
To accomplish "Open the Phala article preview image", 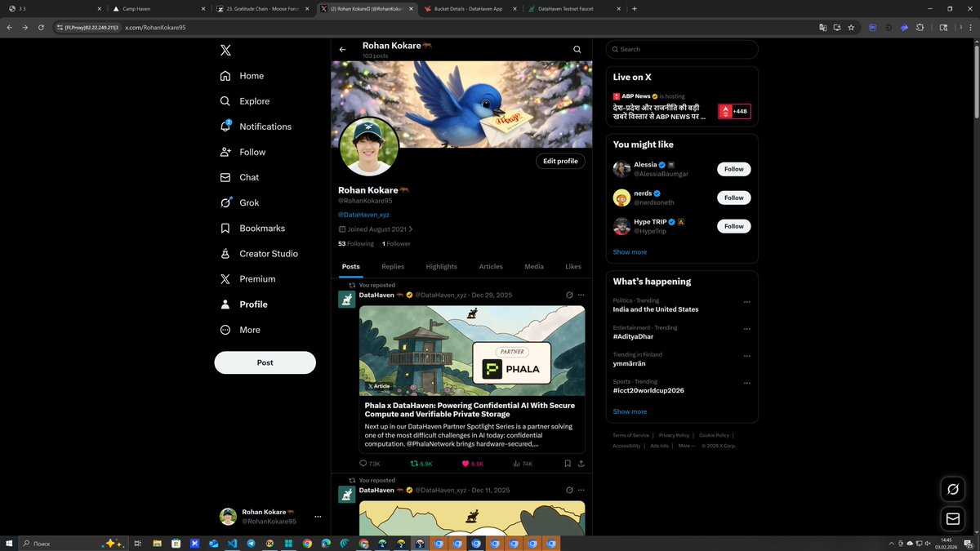I will (472, 350).
